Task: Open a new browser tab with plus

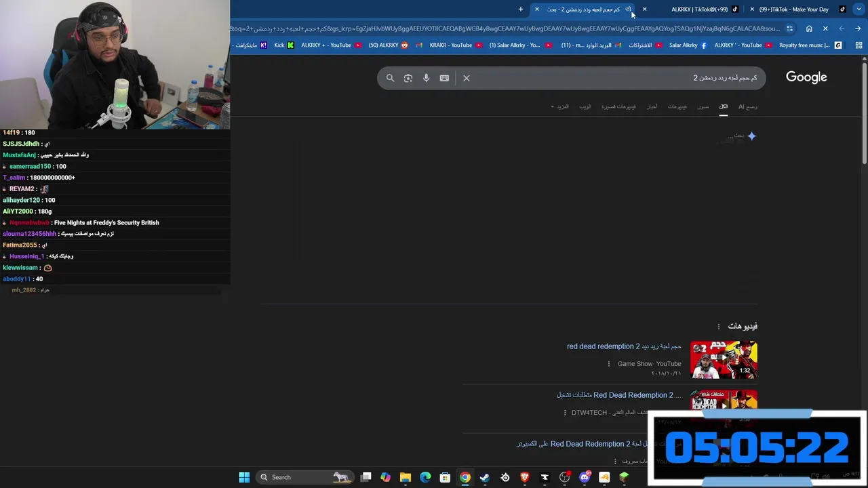Action: [521, 9]
